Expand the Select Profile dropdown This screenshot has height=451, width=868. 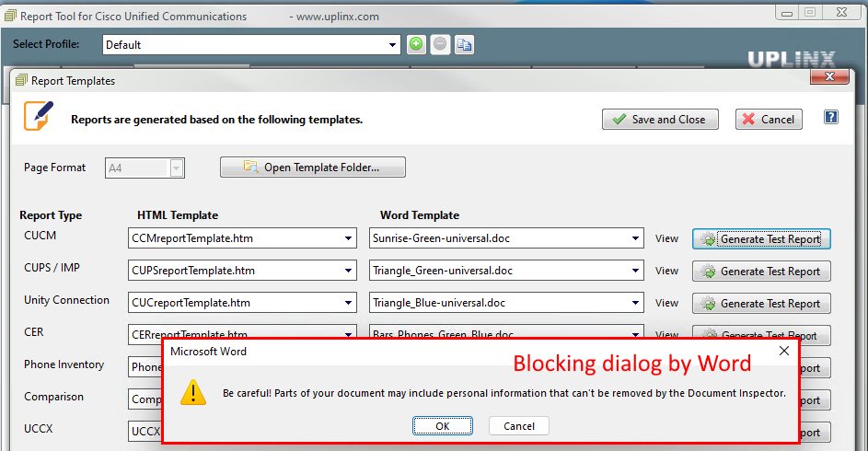tap(392, 45)
